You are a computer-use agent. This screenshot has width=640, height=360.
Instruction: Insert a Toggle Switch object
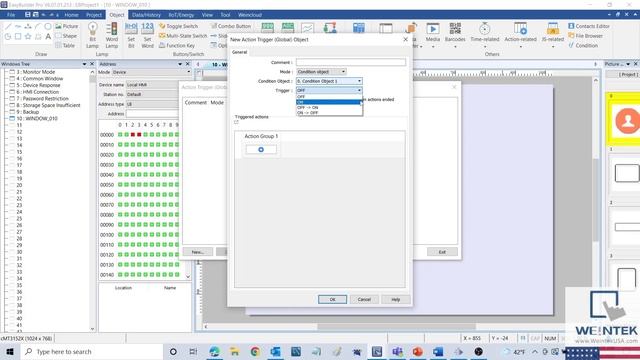click(178, 26)
